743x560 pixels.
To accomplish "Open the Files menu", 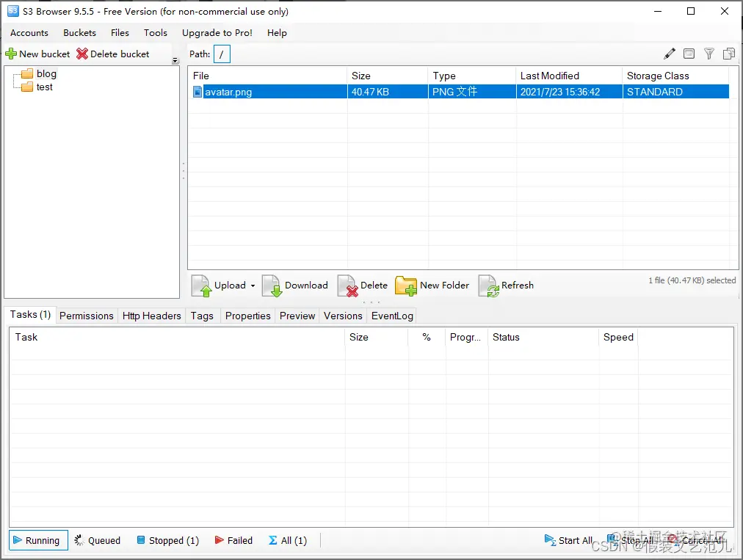I will click(120, 33).
